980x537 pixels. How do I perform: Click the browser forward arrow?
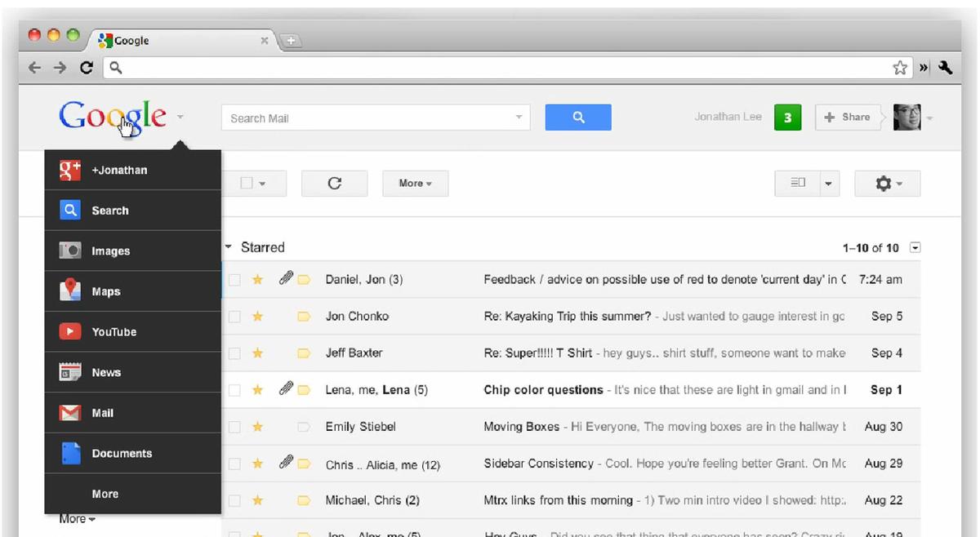pyautogui.click(x=60, y=69)
